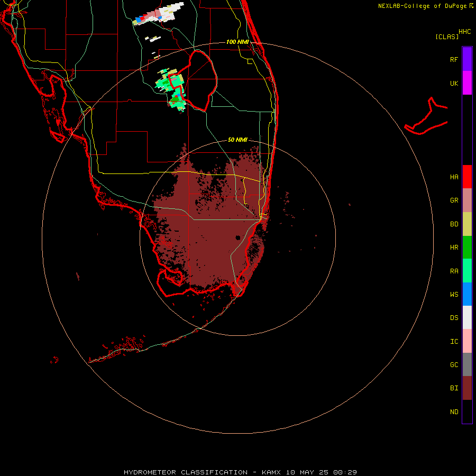
Task: Click the DS white legend swatch
Action: coord(467,317)
